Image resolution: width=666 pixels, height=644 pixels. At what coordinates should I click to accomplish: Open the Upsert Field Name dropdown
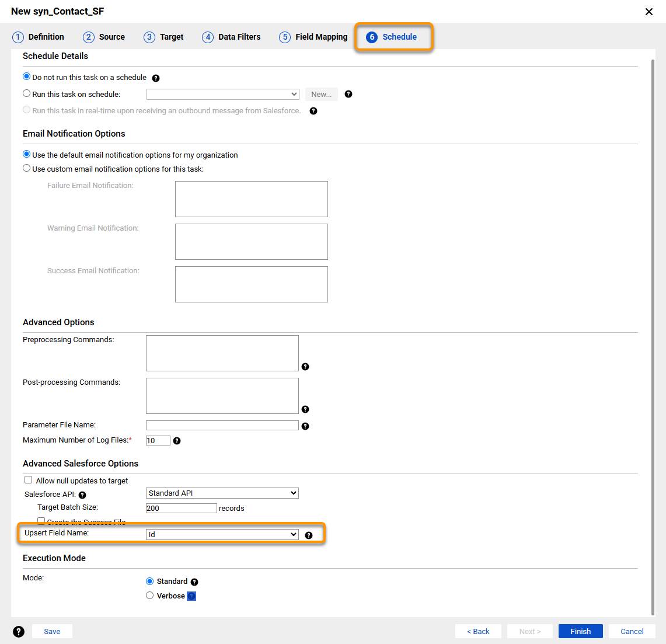coord(222,534)
